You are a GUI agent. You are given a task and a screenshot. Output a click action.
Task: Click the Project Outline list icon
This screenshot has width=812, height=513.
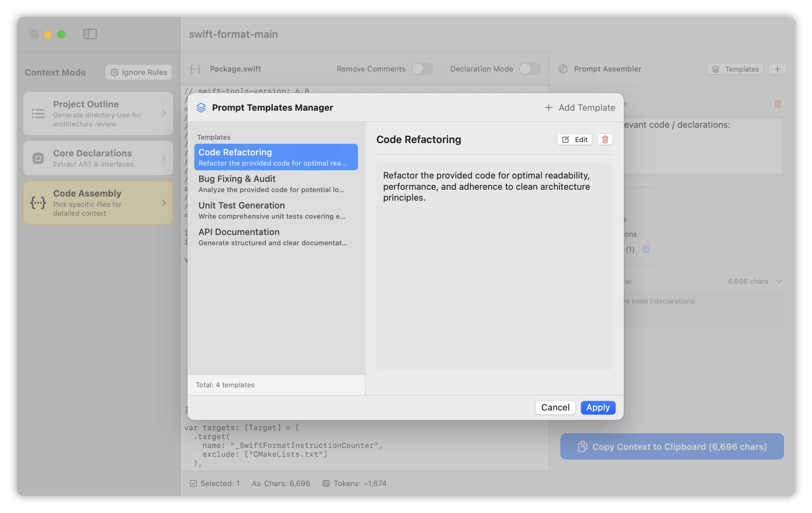point(38,113)
